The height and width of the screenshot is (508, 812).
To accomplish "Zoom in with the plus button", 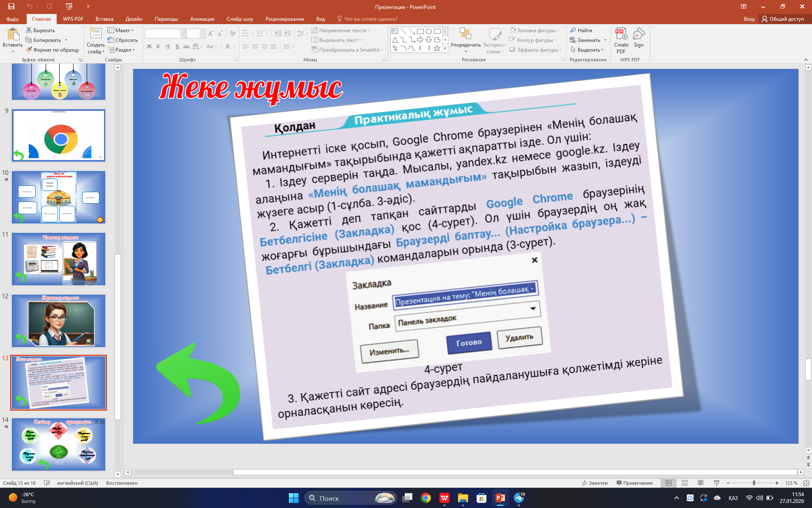I will coord(777,483).
